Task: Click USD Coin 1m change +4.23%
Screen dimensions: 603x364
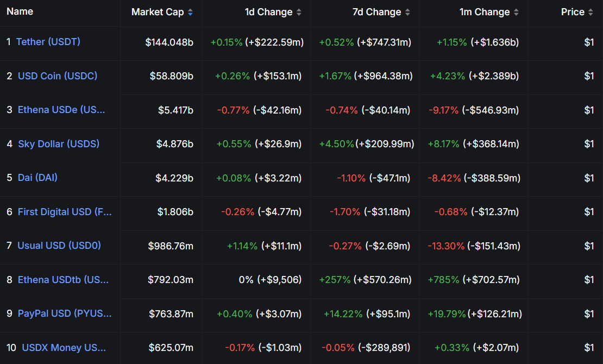Action: tap(448, 76)
